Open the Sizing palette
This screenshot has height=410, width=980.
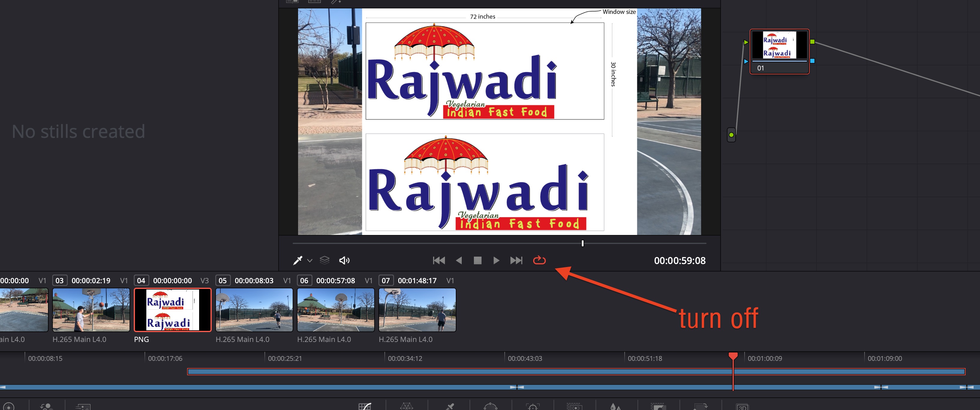click(x=701, y=407)
